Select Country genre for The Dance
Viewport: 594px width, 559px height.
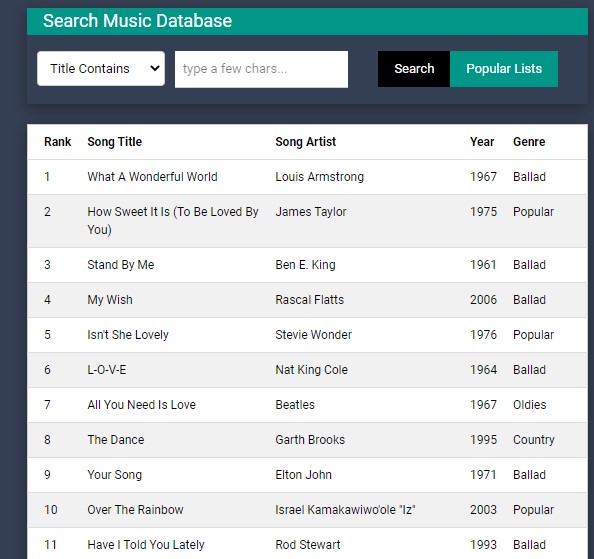pyautogui.click(x=534, y=440)
